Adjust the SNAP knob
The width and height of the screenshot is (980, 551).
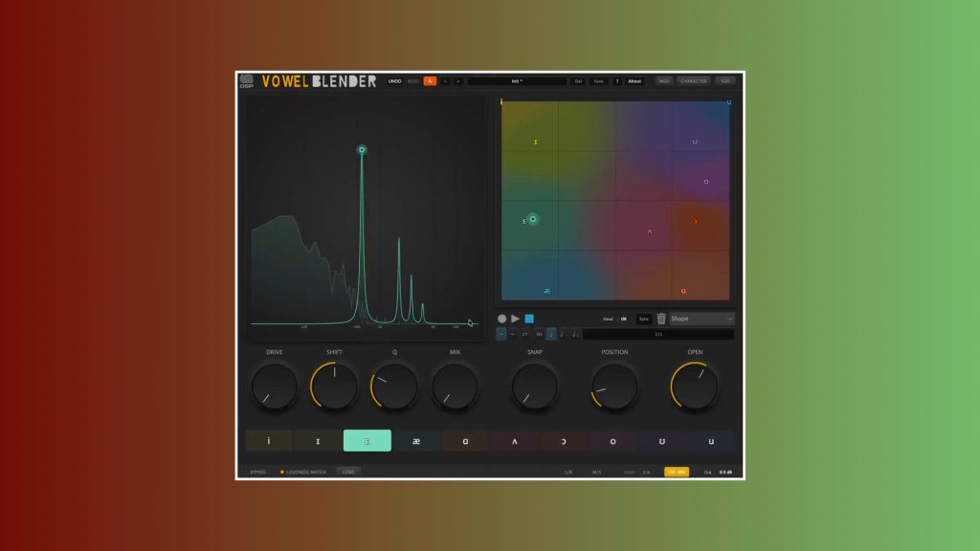click(x=535, y=386)
